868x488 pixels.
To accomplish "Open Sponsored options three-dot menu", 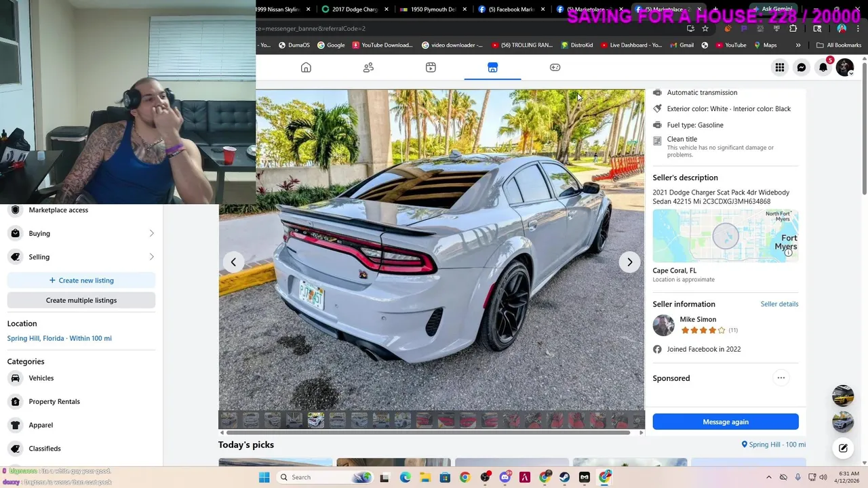I will (781, 378).
